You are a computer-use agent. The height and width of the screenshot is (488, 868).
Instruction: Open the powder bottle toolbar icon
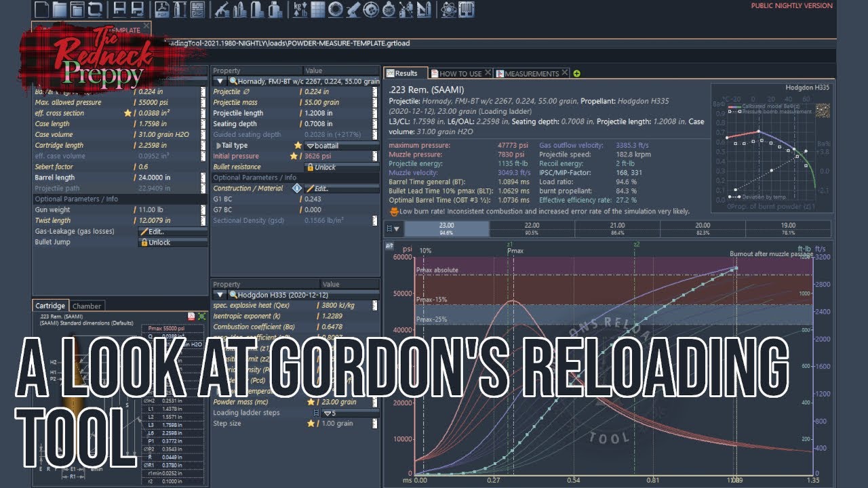point(274,9)
